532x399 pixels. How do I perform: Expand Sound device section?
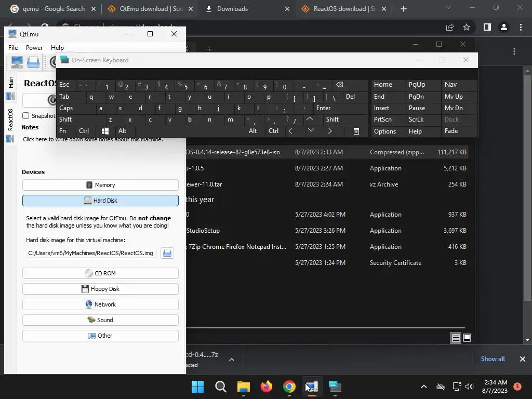100,320
